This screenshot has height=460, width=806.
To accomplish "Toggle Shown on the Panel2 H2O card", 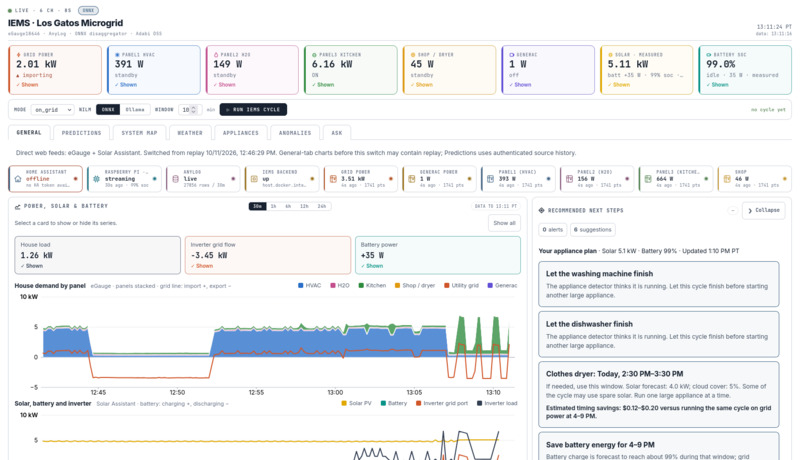I will pyautogui.click(x=224, y=85).
